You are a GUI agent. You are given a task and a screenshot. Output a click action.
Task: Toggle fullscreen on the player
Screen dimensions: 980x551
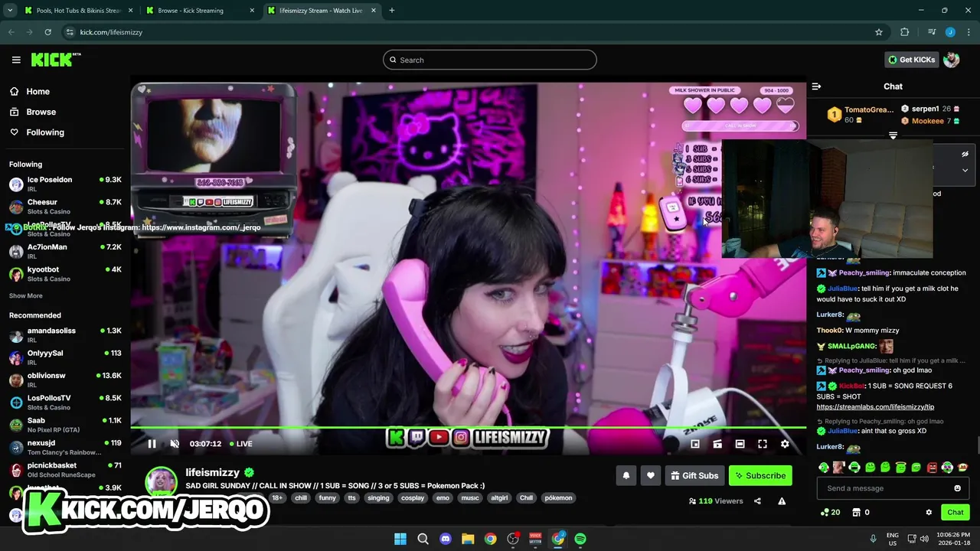pos(763,444)
